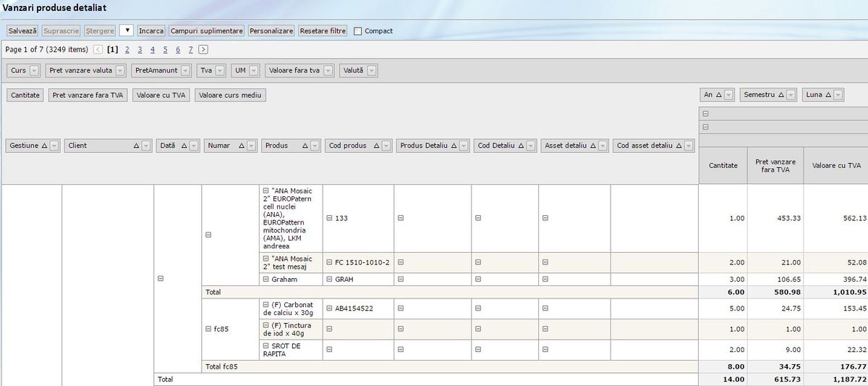Click the Resetare filtre button
Screen dimensions: 868x386
click(x=323, y=31)
